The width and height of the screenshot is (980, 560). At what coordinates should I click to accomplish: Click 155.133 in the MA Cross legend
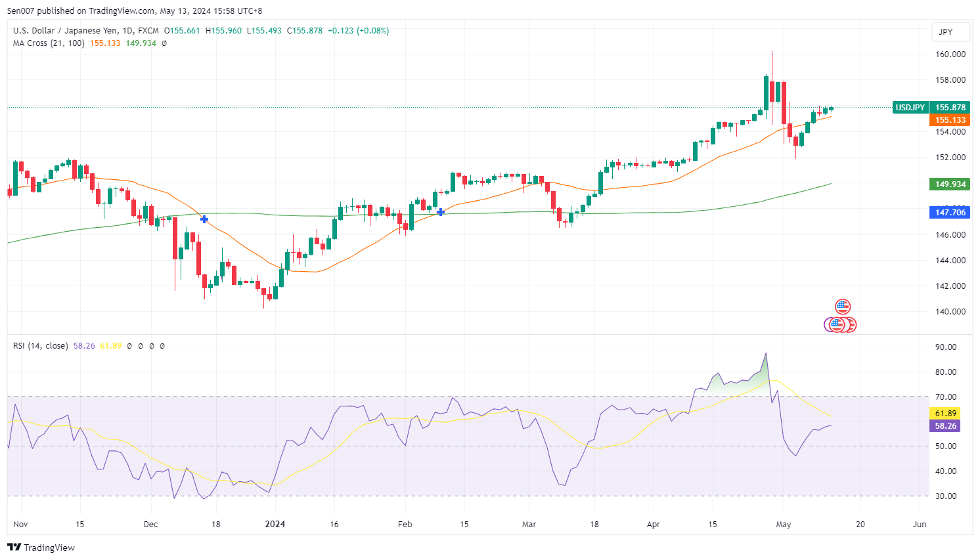pyautogui.click(x=105, y=43)
